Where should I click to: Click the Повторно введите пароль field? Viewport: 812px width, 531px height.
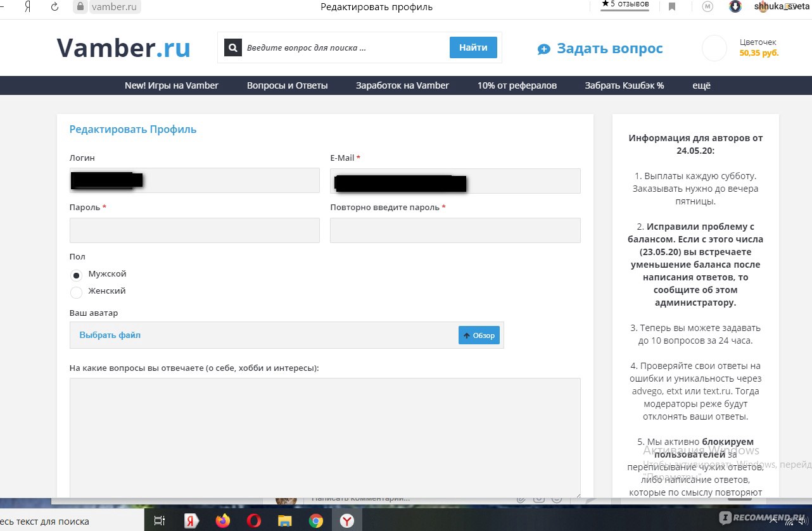pyautogui.click(x=455, y=230)
